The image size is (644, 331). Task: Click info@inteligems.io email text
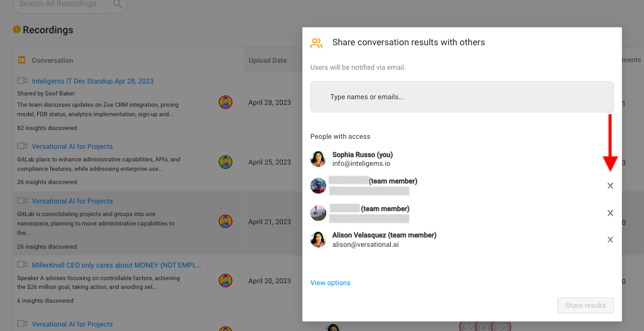pyautogui.click(x=361, y=163)
